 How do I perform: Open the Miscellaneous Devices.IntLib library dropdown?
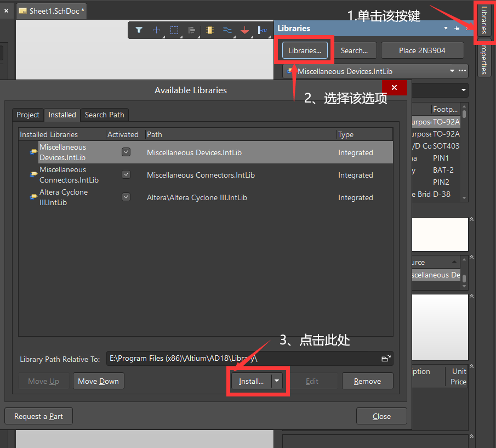(452, 71)
